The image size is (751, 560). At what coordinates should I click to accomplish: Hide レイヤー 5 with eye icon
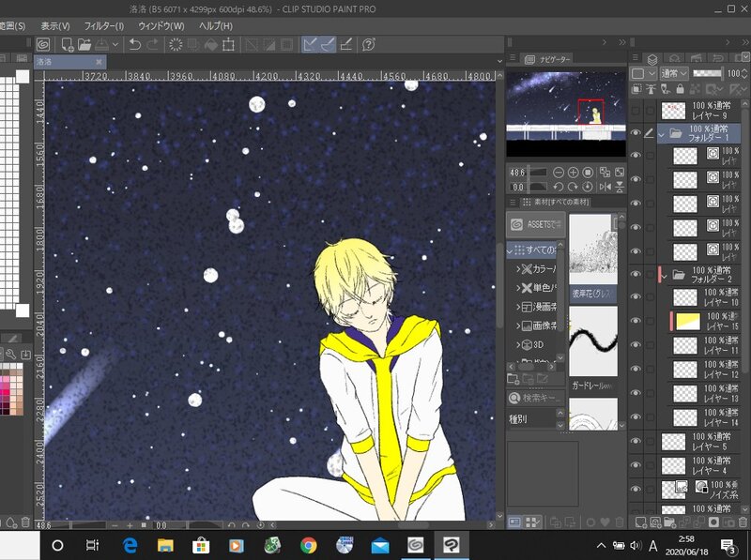tap(636, 441)
